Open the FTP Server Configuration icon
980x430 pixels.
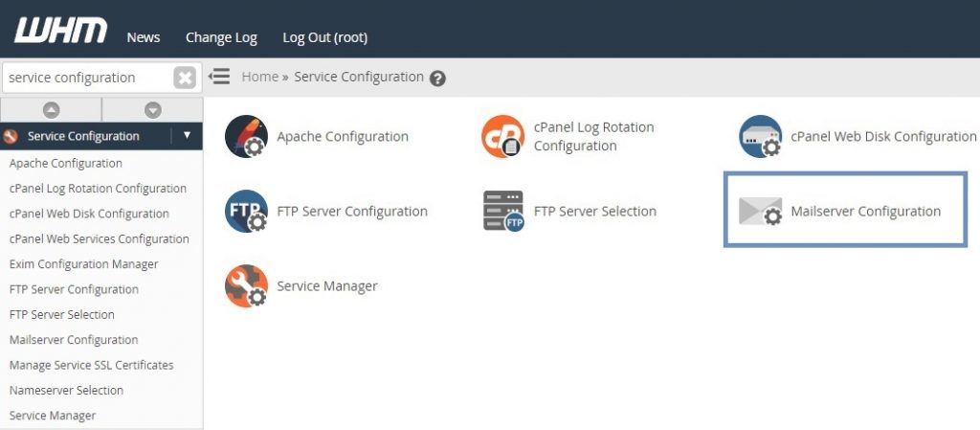point(245,212)
